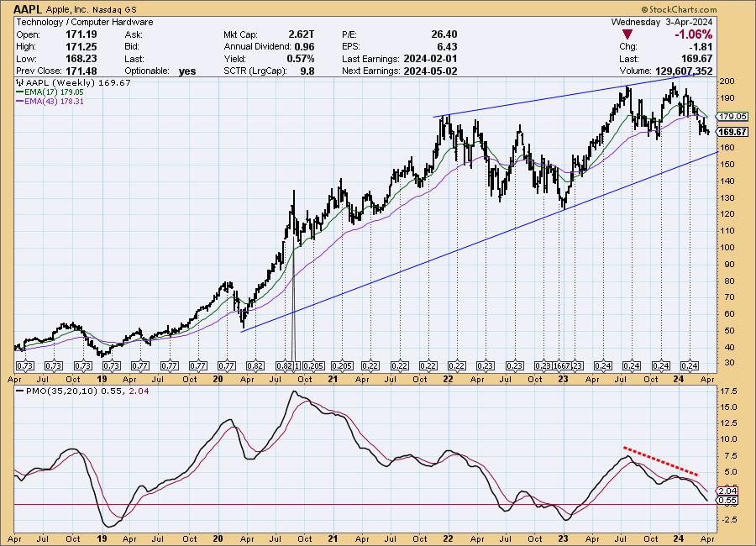Screen dimensions: 756x546
Task: Click year '21' on the price chart time axis
Action: [333, 379]
